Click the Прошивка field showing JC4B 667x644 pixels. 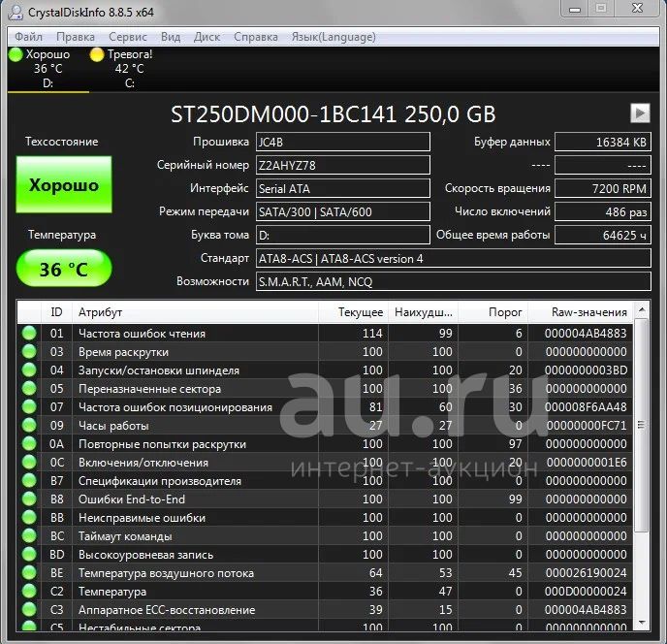pyautogui.click(x=343, y=142)
